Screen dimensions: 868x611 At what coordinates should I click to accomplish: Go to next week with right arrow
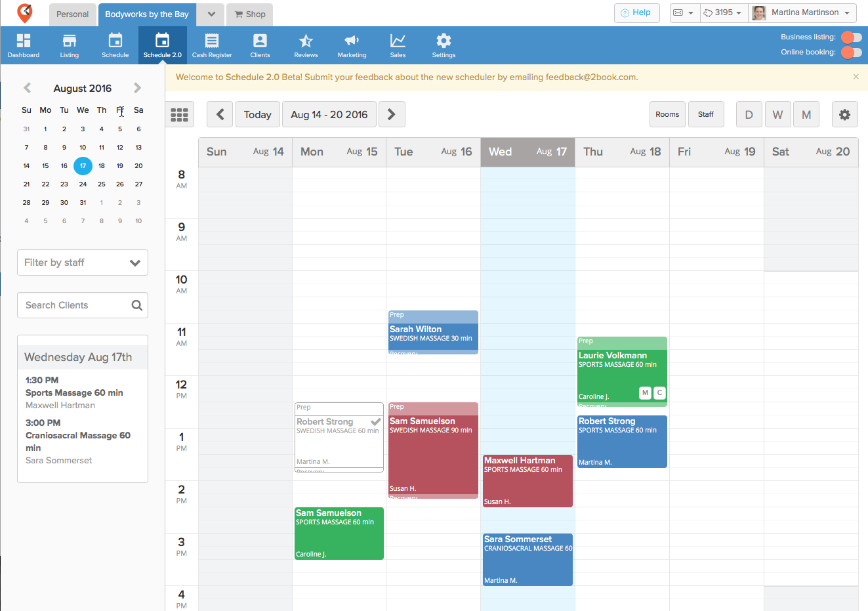[x=392, y=115]
